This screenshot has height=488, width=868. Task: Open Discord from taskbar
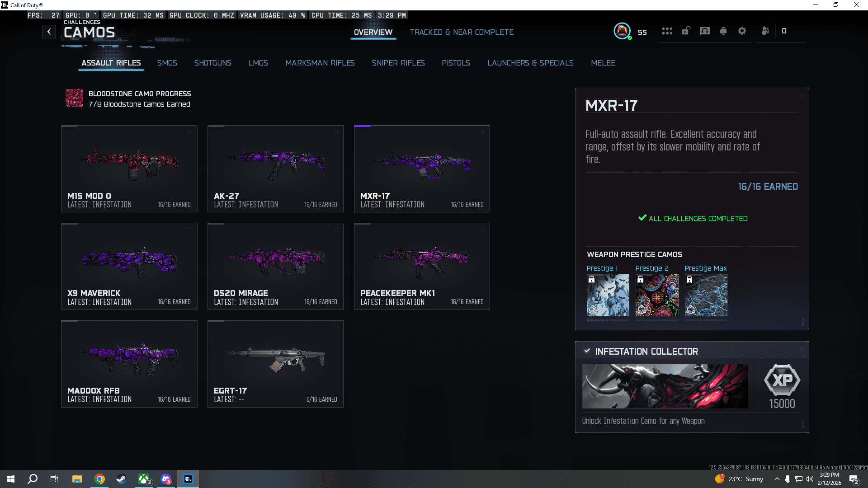point(166,479)
